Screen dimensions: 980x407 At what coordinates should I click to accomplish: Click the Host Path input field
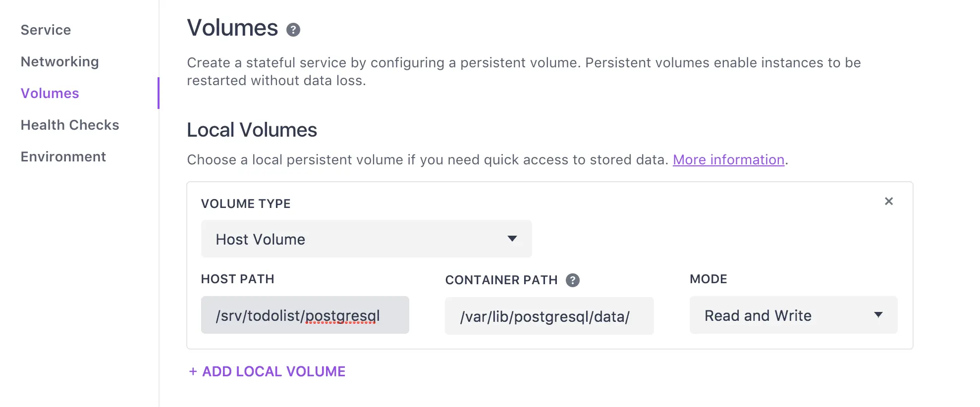(305, 315)
